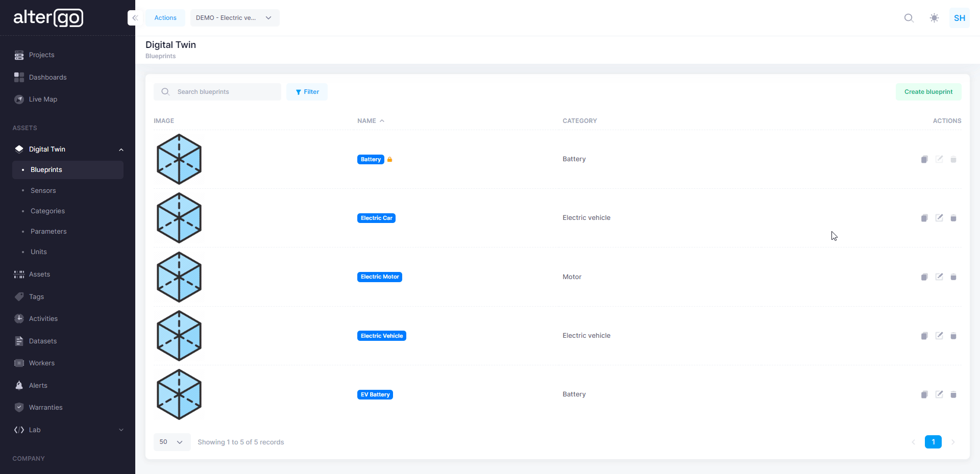Viewport: 980px width, 474px height.
Task: Click the edit icon for Electric Vehicle blueprint
Action: (939, 335)
